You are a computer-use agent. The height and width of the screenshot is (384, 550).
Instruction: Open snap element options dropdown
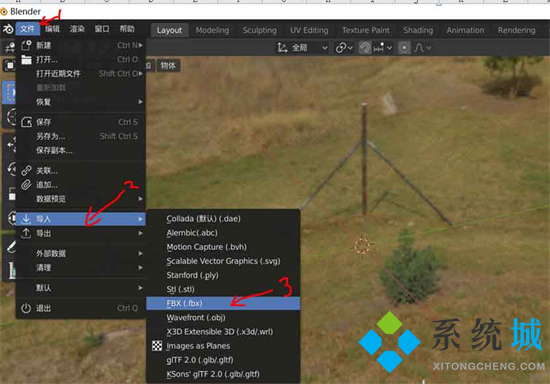pos(382,48)
